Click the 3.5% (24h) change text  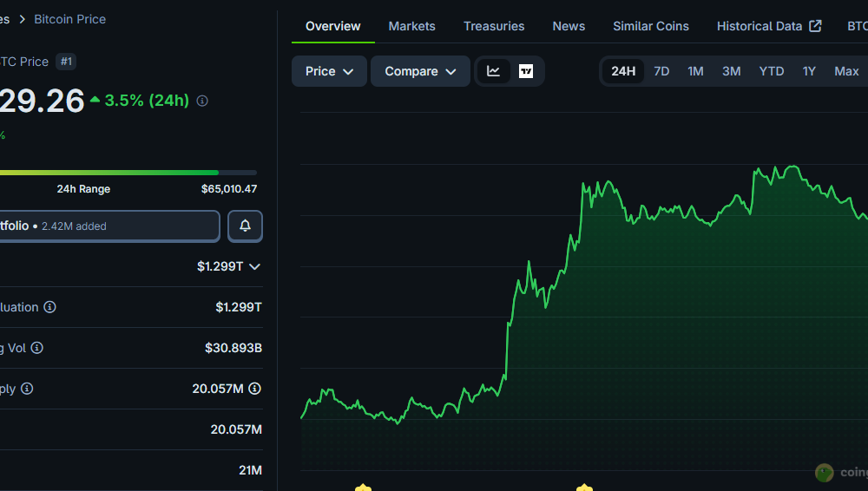147,101
